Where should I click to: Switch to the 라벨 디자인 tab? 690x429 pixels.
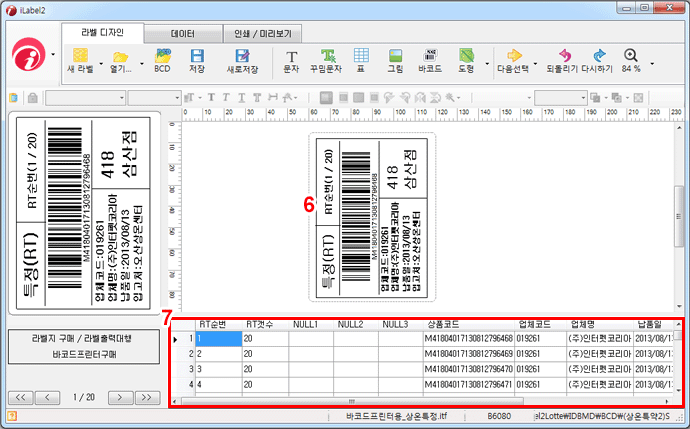(103, 33)
